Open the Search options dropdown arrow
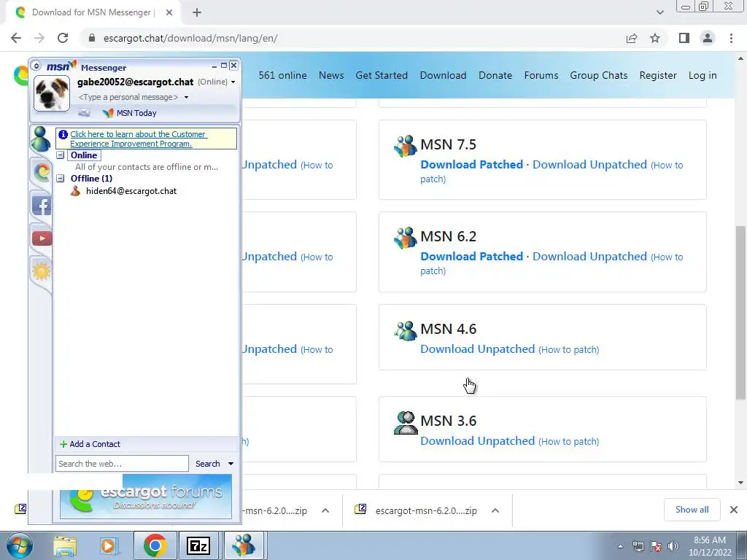The width and height of the screenshot is (747, 560). pos(231,463)
